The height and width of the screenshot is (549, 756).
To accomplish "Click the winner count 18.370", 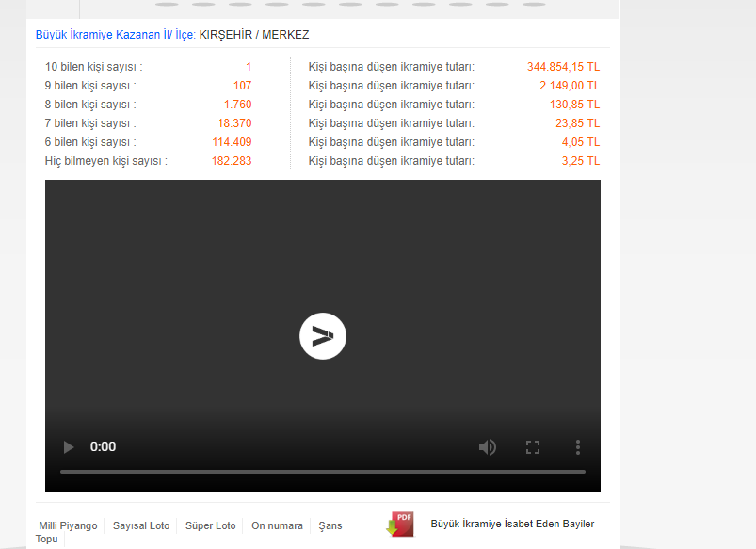I will point(234,123).
